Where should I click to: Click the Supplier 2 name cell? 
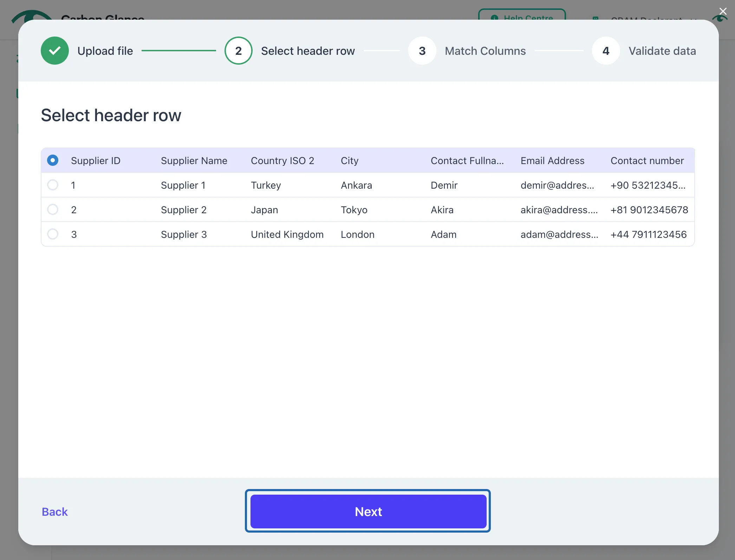click(x=184, y=210)
